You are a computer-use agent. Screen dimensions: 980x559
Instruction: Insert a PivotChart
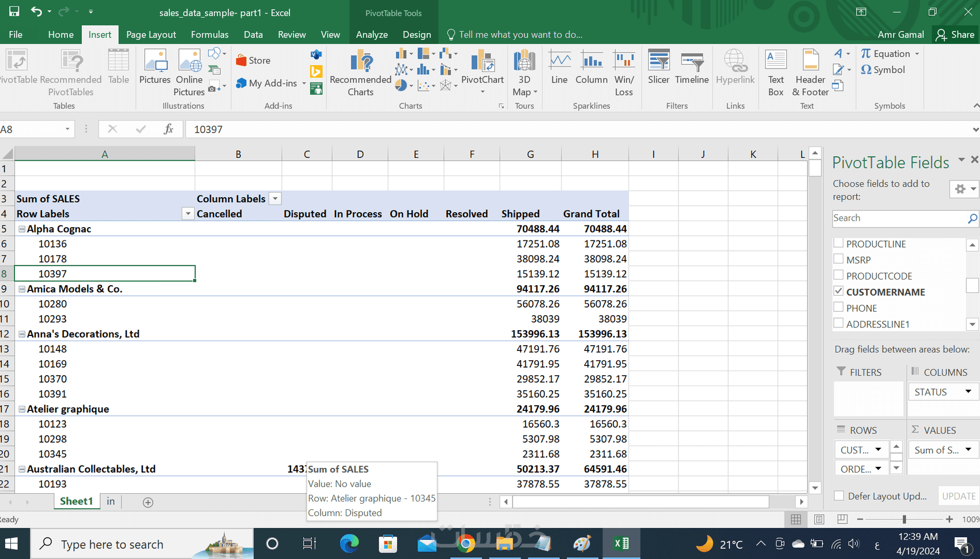tap(483, 71)
